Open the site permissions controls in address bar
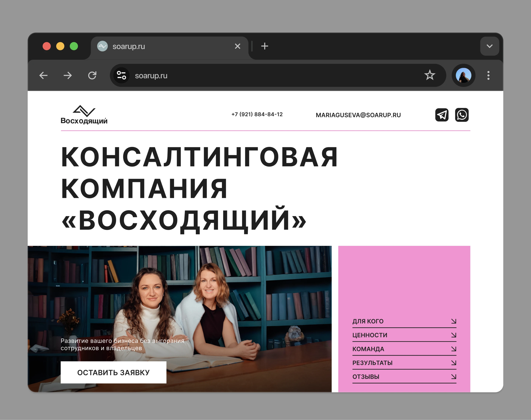The image size is (531, 420). [x=121, y=76]
